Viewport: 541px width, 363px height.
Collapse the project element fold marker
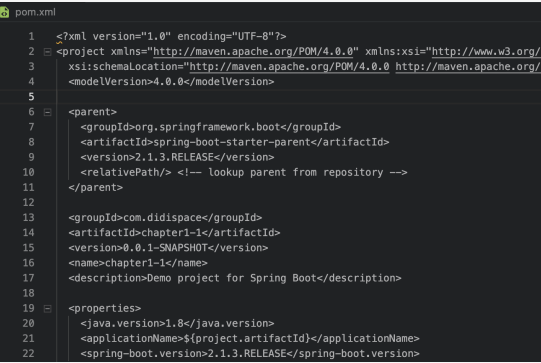[x=48, y=52]
